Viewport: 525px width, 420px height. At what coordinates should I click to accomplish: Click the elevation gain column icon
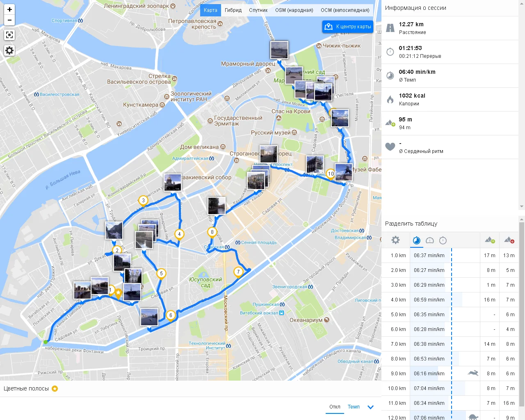pos(490,240)
